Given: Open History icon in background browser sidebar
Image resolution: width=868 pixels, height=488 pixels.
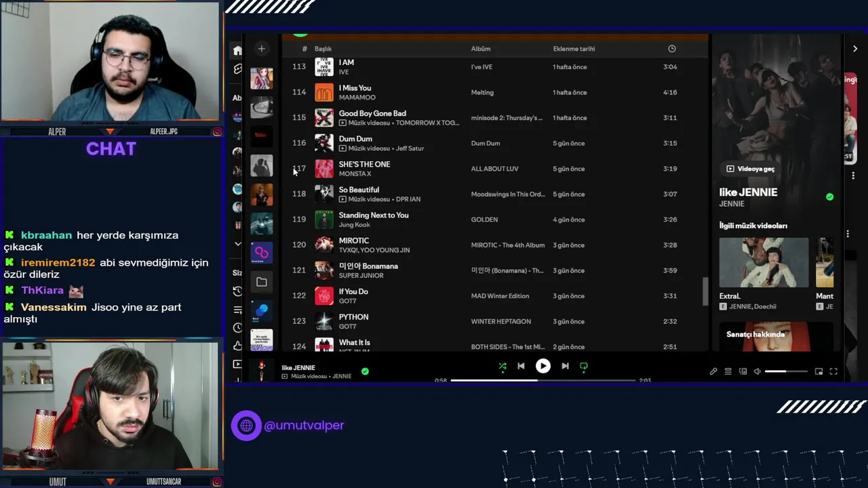Looking at the screenshot, I should click(x=237, y=291).
